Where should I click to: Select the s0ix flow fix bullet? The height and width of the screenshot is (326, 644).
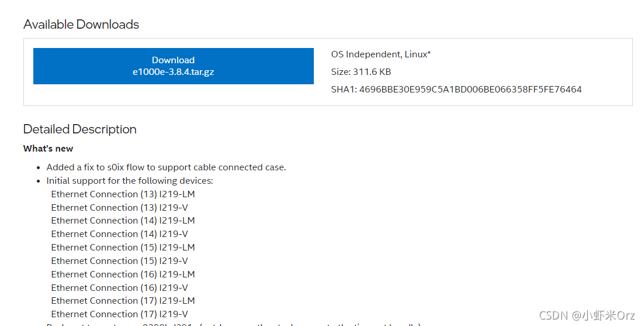point(166,167)
